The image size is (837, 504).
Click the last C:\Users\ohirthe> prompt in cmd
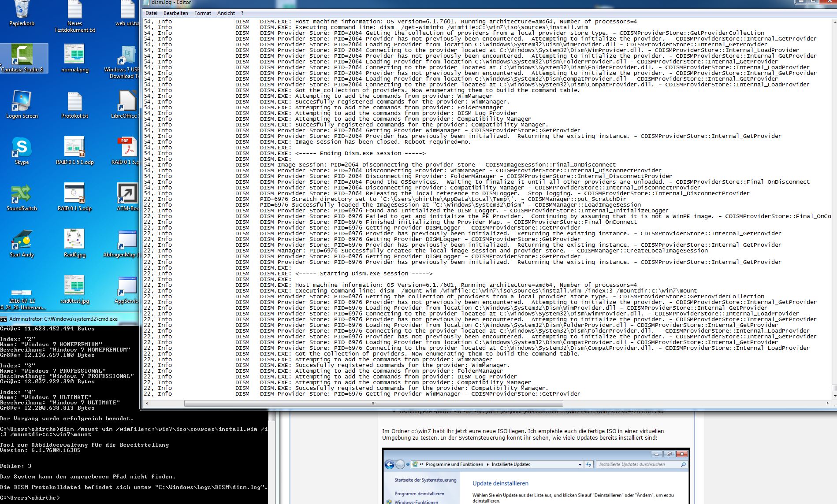[30, 498]
